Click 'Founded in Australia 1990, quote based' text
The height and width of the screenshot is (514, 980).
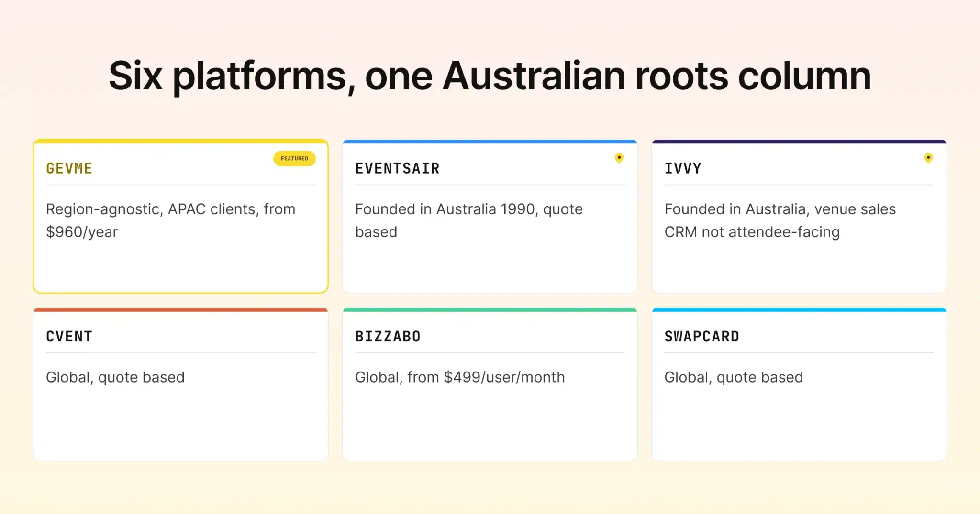click(469, 220)
